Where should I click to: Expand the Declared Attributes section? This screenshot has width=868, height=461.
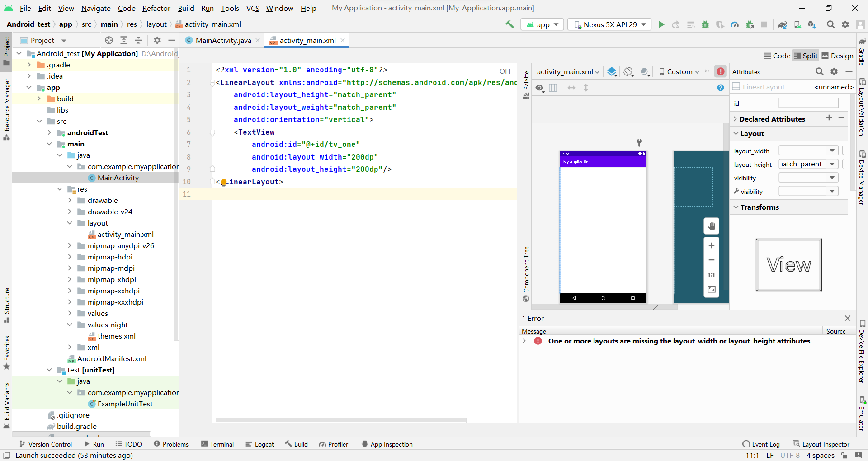point(736,119)
